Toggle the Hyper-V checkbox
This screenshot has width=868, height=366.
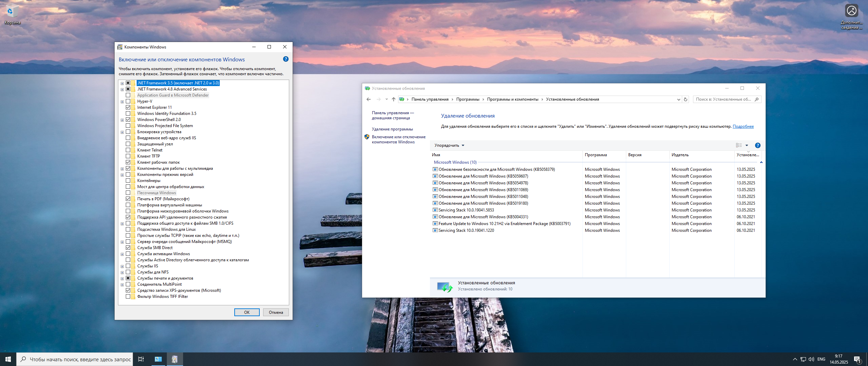point(128,101)
